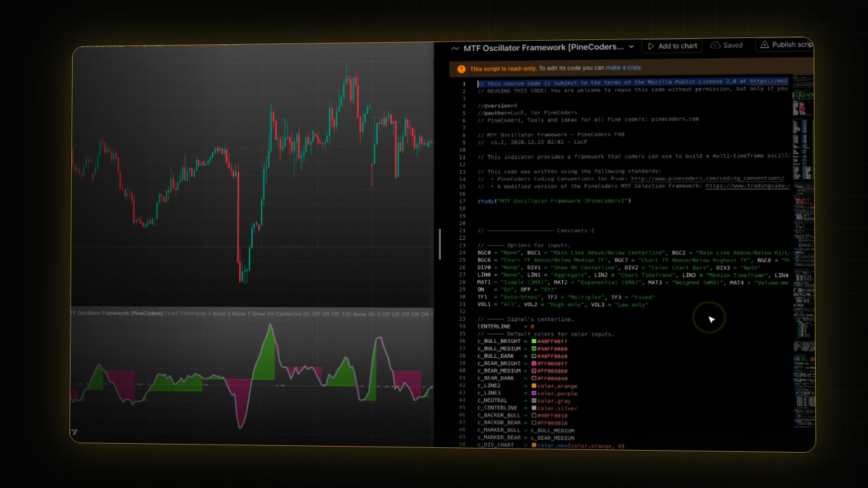Follow the 'make a copy' link
The image size is (868, 488).
[x=624, y=68]
